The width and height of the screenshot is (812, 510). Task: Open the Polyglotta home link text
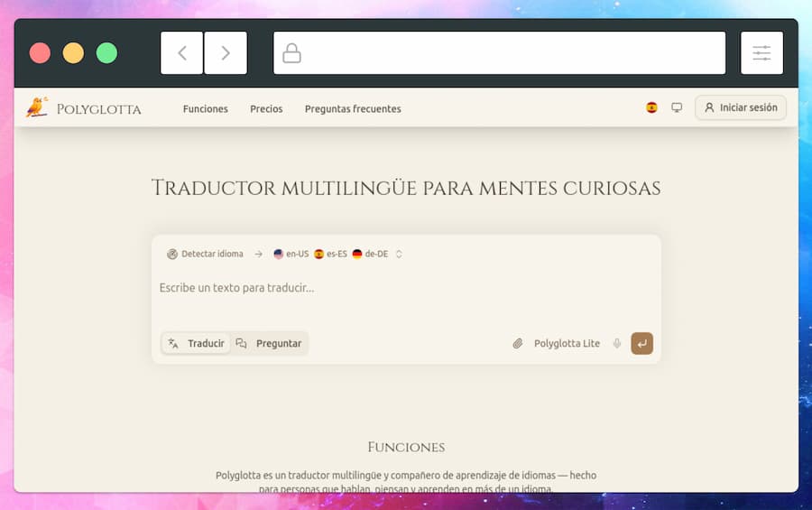[x=99, y=109]
